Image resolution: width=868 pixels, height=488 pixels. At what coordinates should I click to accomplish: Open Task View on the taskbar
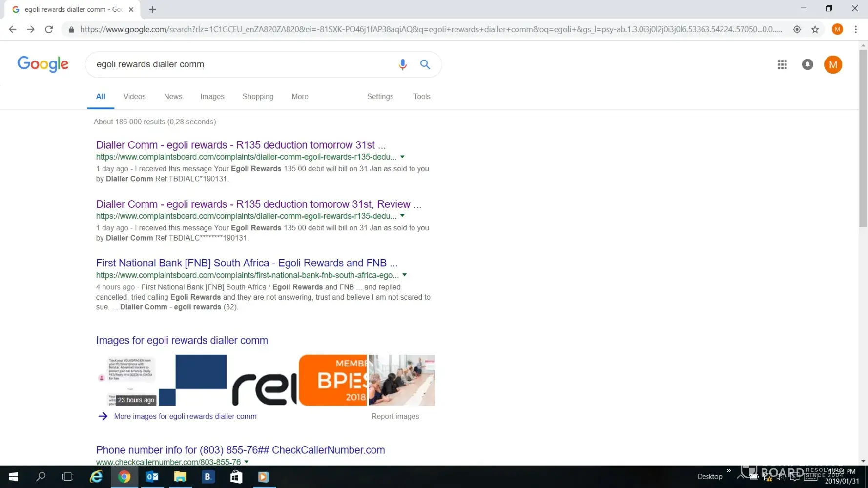pyautogui.click(x=68, y=477)
